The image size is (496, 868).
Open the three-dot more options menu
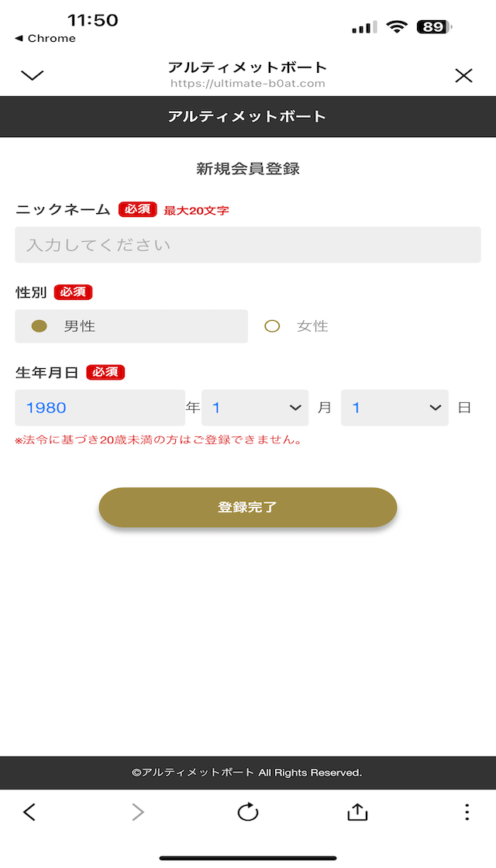467,811
